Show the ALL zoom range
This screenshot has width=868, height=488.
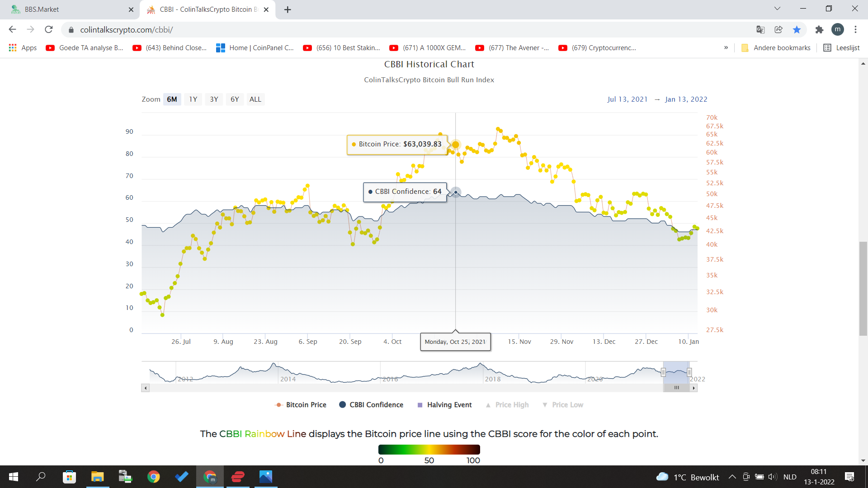[255, 99]
